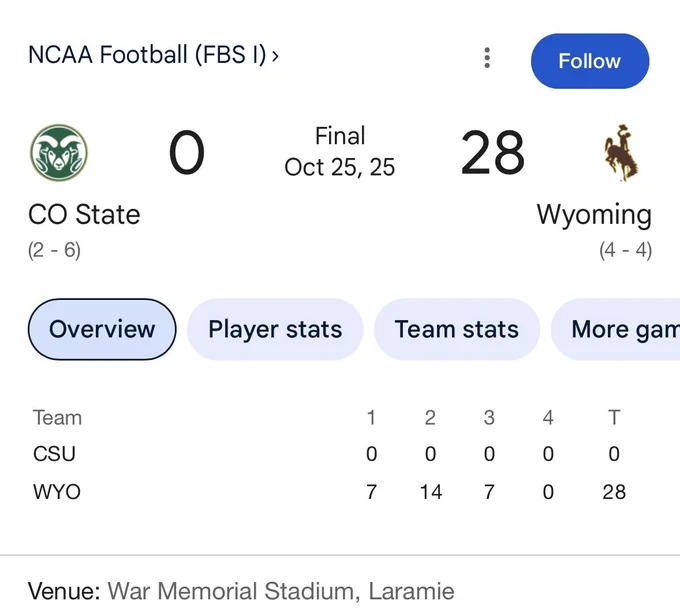Select the War Memorial Stadium, Laramie venue text

[x=281, y=591]
